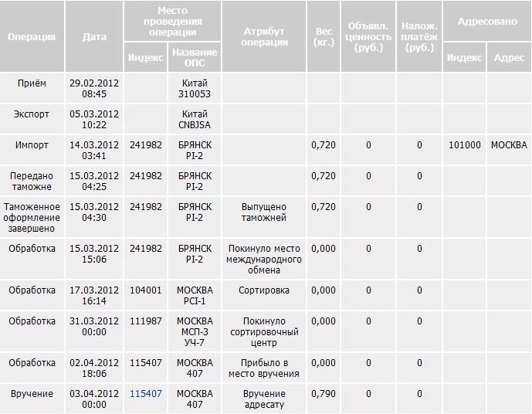The width and height of the screenshot is (532, 414).
Task: Click date 14.03.2012 03:41
Action: (94, 151)
